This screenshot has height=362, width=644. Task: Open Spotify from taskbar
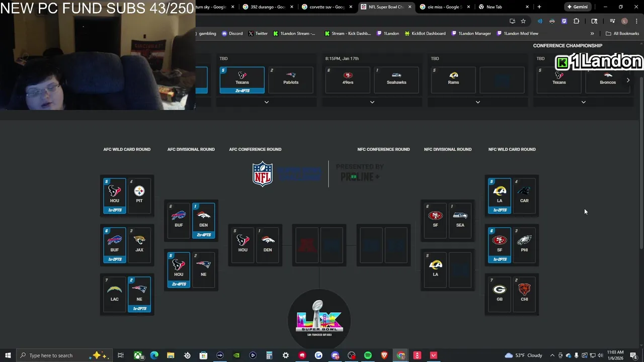point(368,355)
